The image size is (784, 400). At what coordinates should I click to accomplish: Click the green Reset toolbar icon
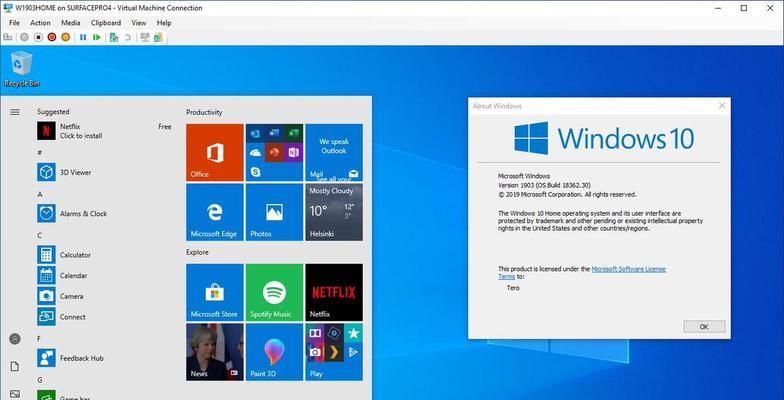pyautogui.click(x=97, y=37)
